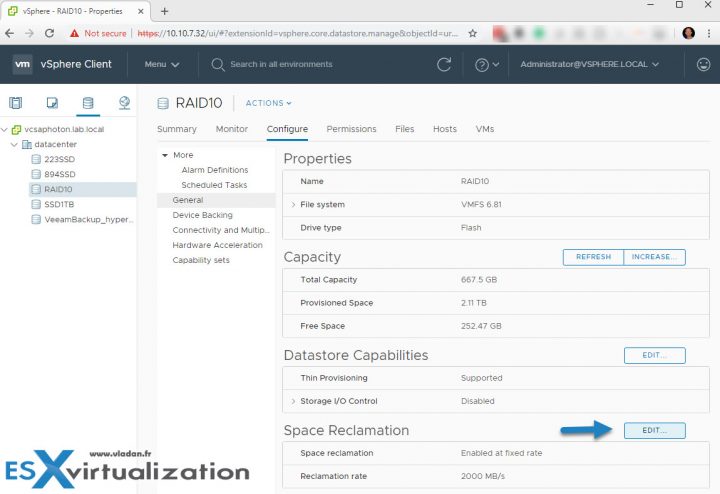Reload the page with the browser reload button
The height and width of the screenshot is (494, 720).
click(x=50, y=33)
